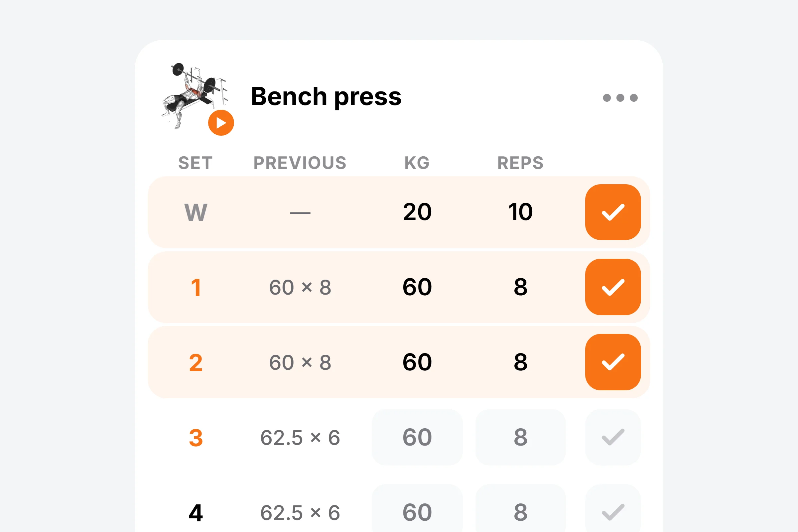Open set type menu for set 3
Screen dimensions: 798x532
click(x=196, y=438)
